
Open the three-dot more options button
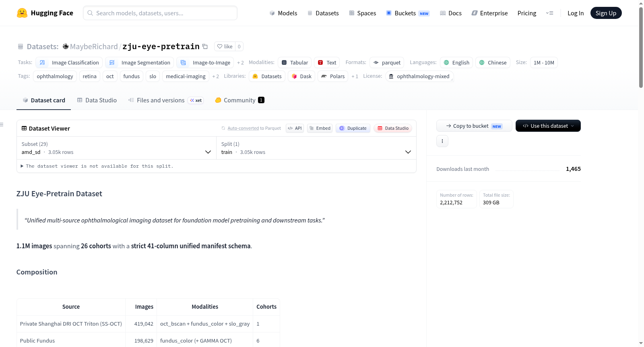click(442, 141)
